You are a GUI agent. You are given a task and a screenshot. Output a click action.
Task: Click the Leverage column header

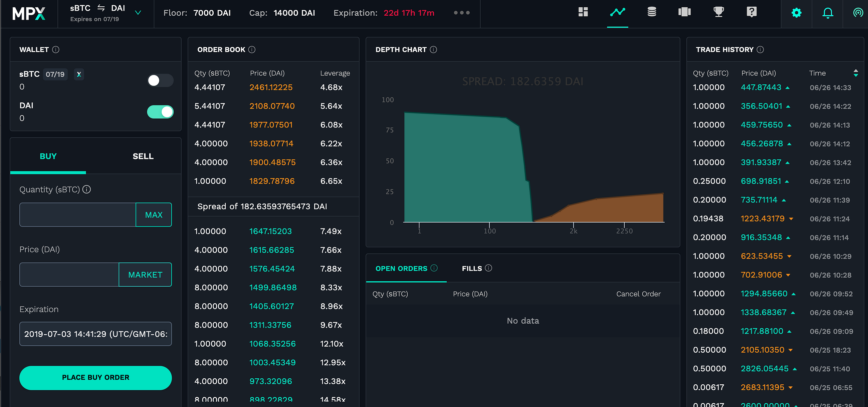point(335,73)
